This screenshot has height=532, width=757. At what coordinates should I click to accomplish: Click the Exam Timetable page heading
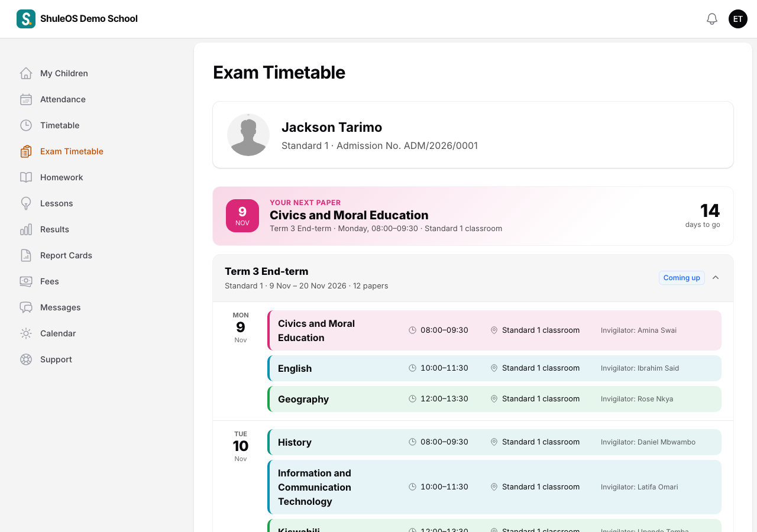click(x=279, y=72)
